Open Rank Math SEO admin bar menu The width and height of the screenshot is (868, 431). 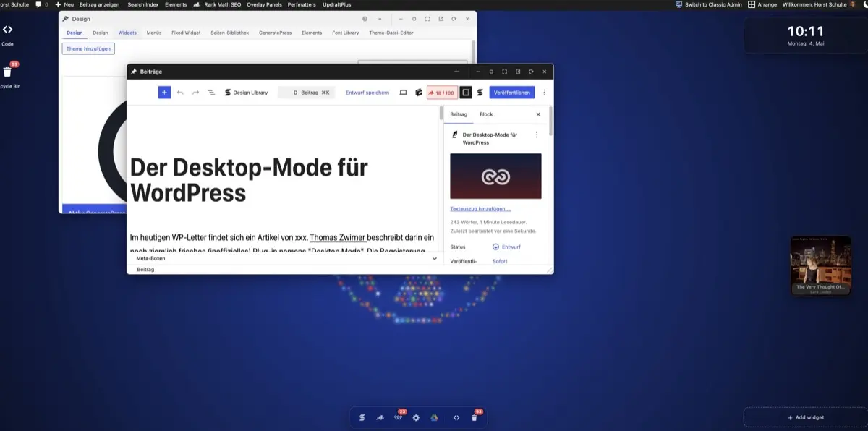click(x=217, y=4)
